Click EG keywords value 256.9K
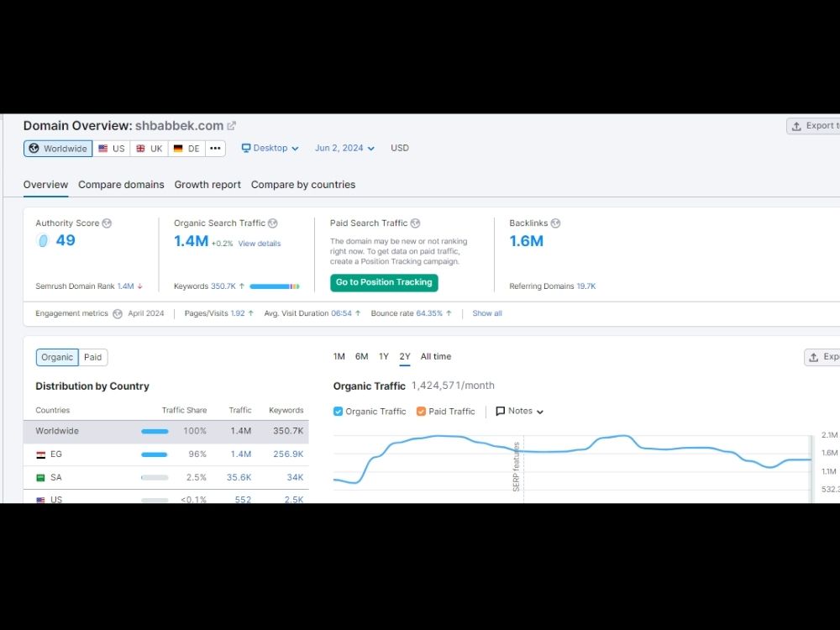840x630 pixels. tap(288, 454)
